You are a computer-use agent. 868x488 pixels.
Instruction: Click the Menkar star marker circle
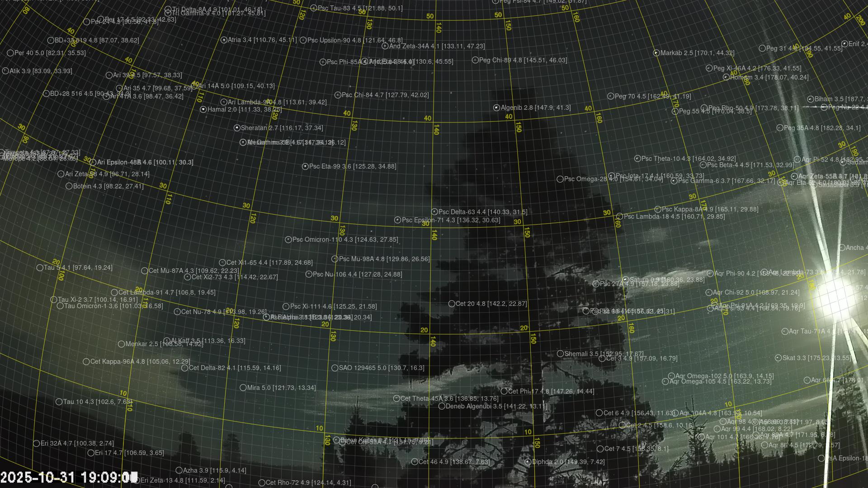click(121, 344)
